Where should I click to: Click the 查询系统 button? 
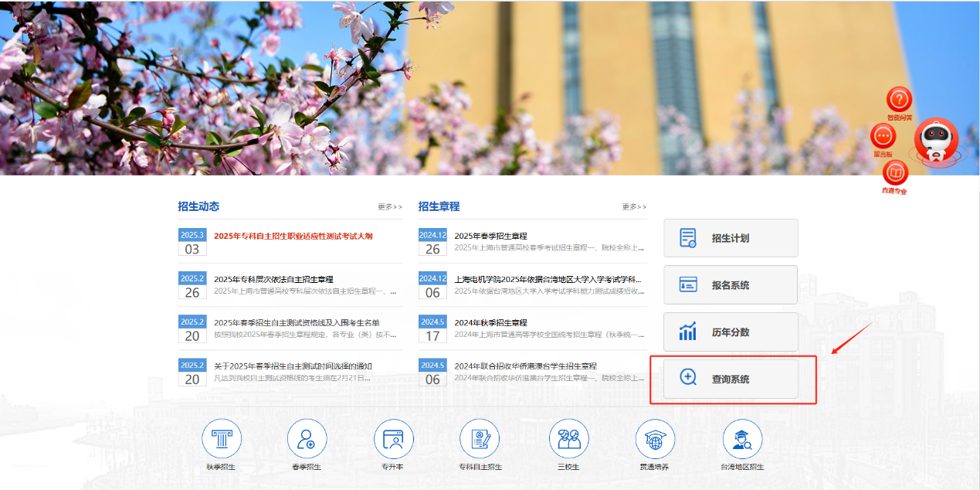pyautogui.click(x=731, y=379)
